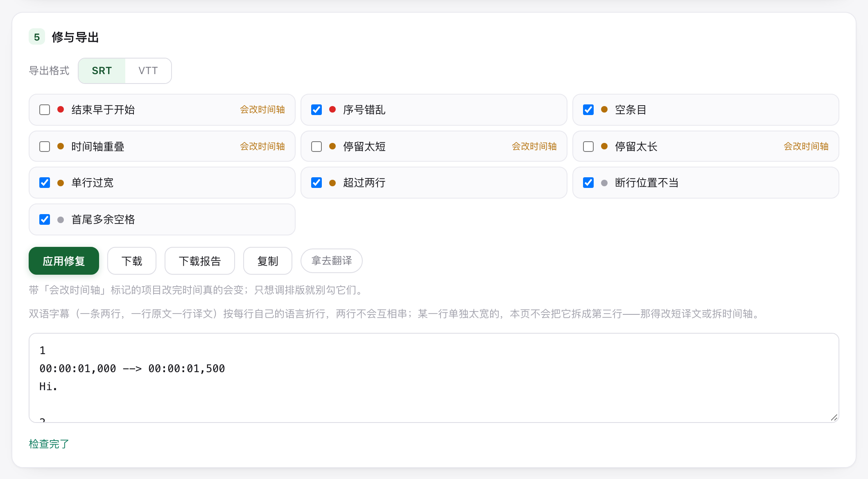This screenshot has width=868, height=479.
Task: Disable the 单行过宽 checkbox
Action: click(45, 183)
